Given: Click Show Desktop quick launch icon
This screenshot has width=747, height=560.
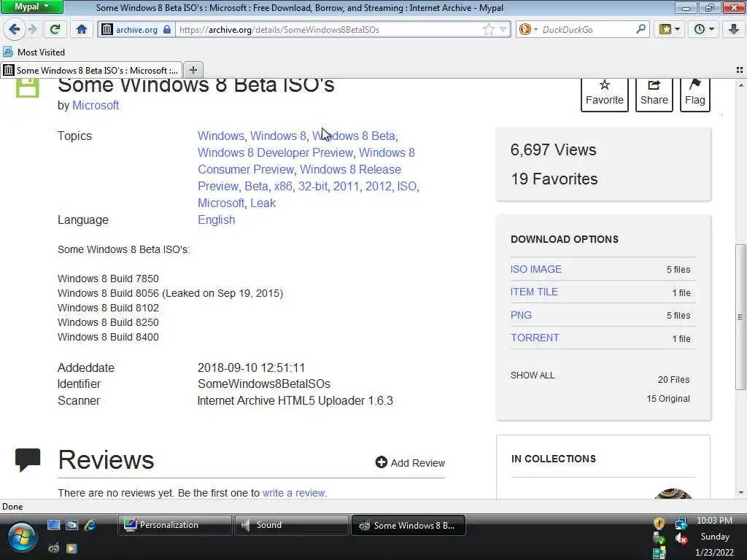Looking at the screenshot, I should (x=53, y=525).
